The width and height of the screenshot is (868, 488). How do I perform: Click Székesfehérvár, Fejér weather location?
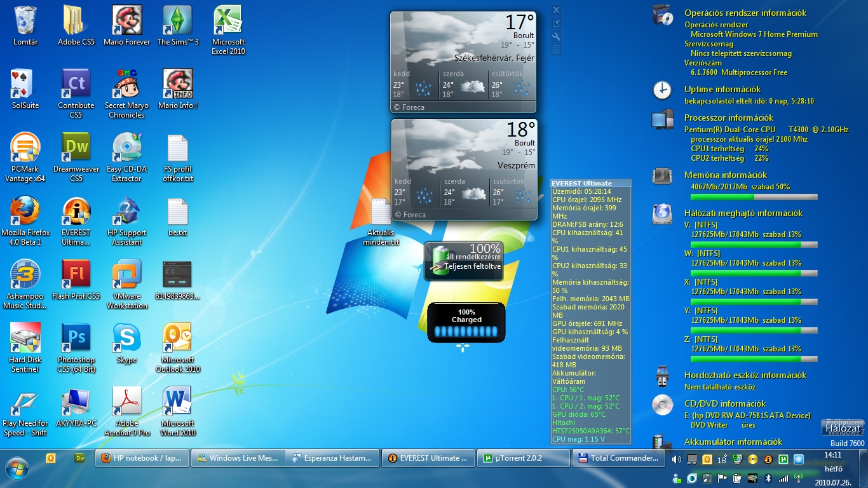click(x=494, y=58)
